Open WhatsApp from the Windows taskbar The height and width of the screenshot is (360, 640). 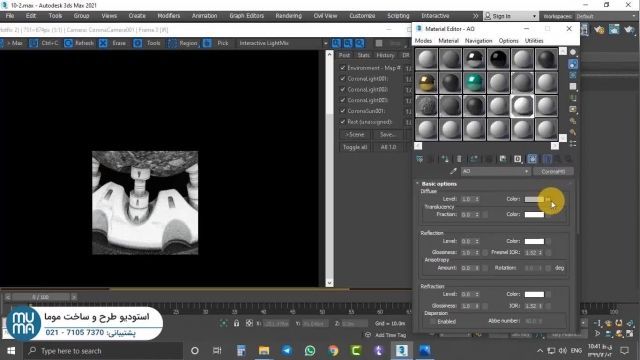310,351
